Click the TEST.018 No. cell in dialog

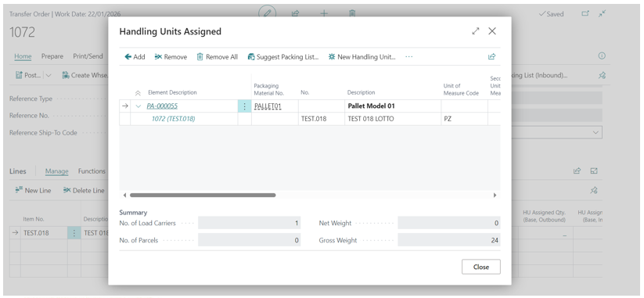coord(322,119)
